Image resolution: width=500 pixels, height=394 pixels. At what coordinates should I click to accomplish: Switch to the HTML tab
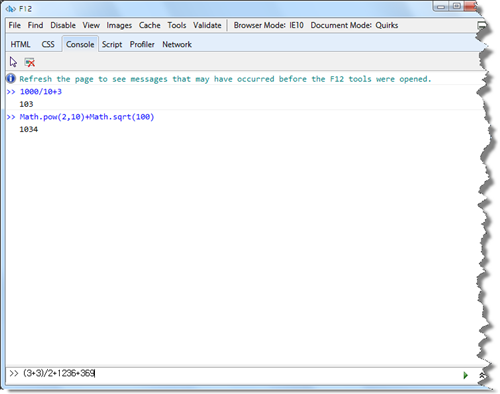click(x=20, y=44)
